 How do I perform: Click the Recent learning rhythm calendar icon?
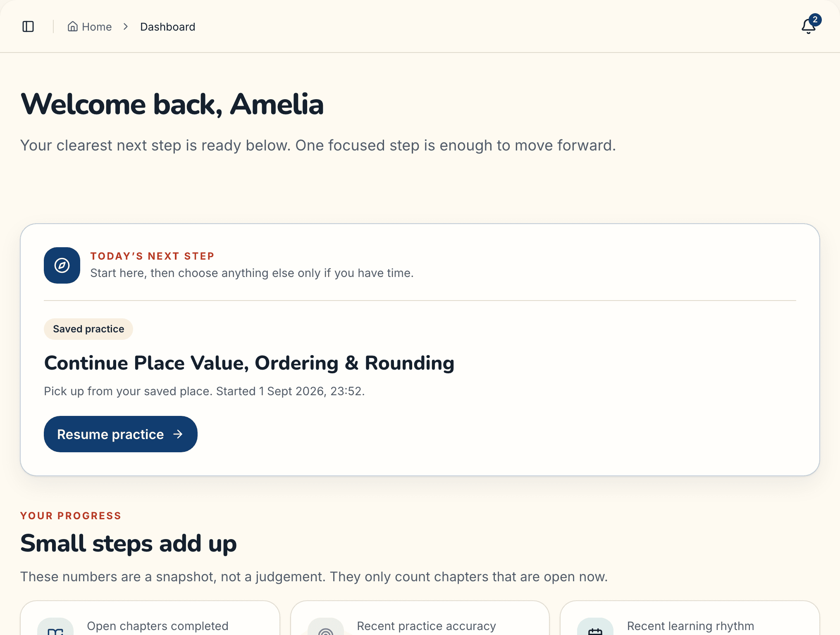coord(595,628)
